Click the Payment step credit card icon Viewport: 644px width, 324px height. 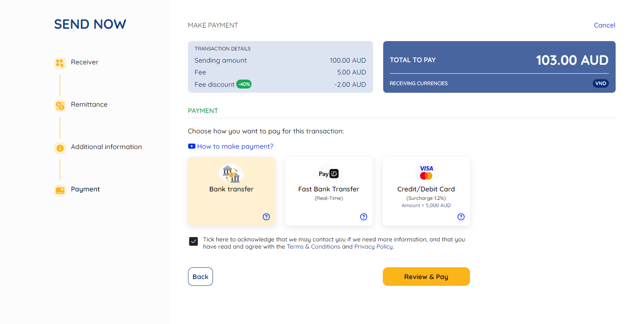click(60, 189)
